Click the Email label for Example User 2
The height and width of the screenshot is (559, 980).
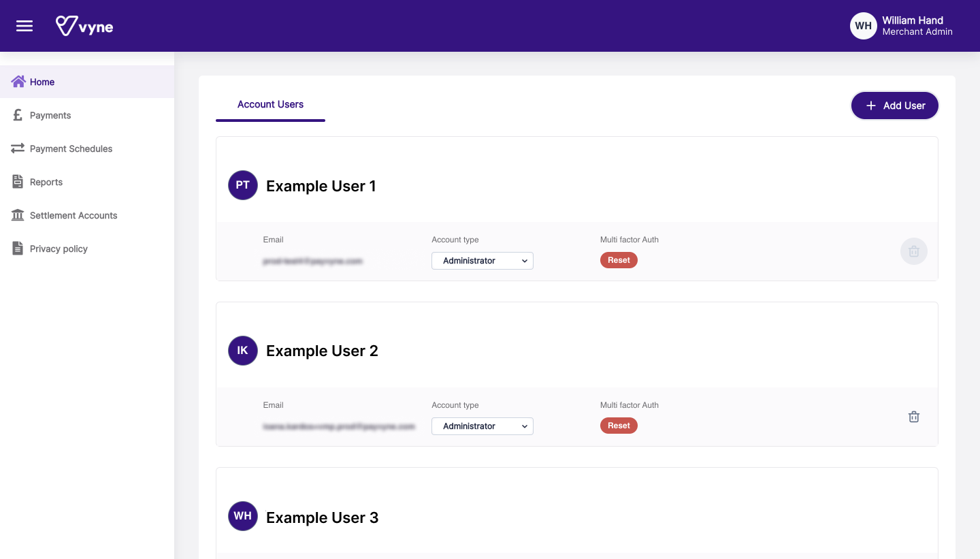pos(273,405)
